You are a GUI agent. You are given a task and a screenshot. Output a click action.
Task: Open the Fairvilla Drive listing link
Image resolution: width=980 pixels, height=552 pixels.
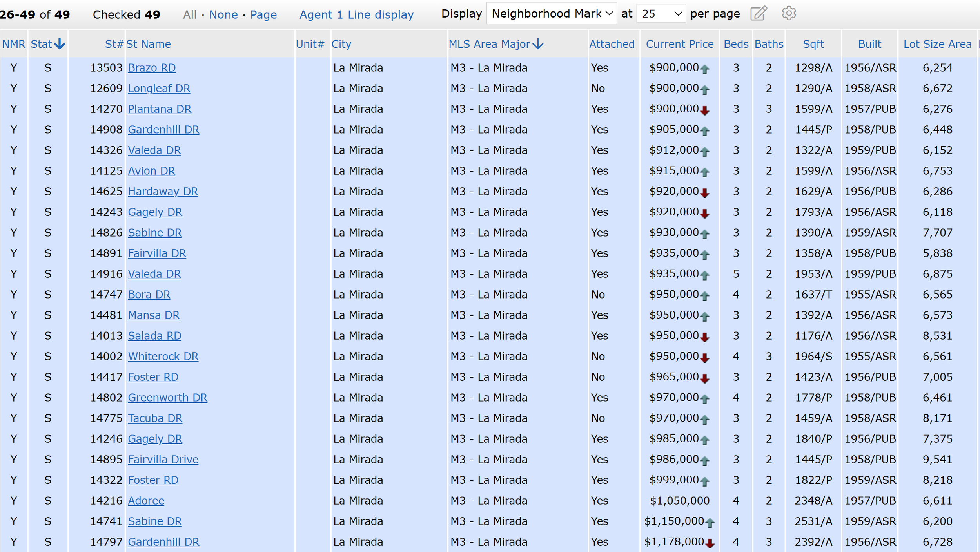(163, 460)
